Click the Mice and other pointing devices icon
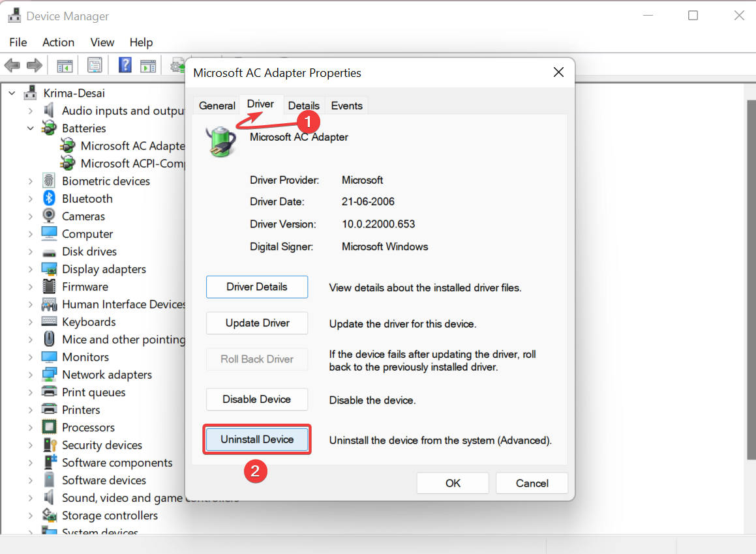 [49, 339]
